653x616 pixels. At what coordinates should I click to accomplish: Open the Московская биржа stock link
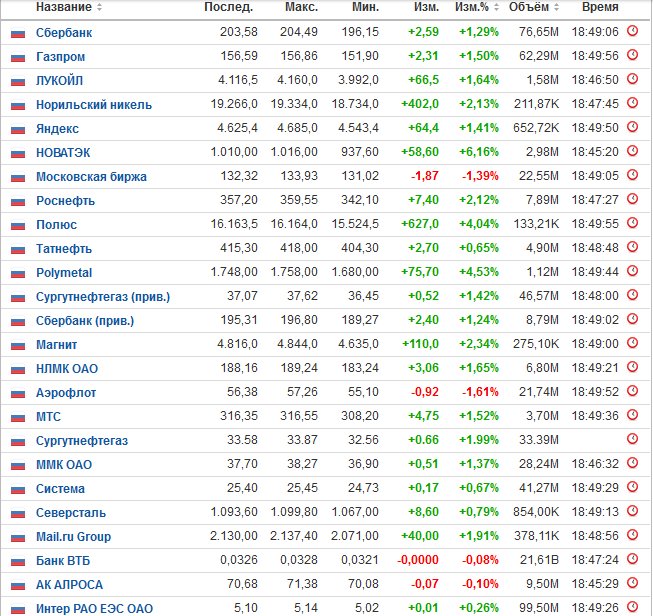[91, 177]
